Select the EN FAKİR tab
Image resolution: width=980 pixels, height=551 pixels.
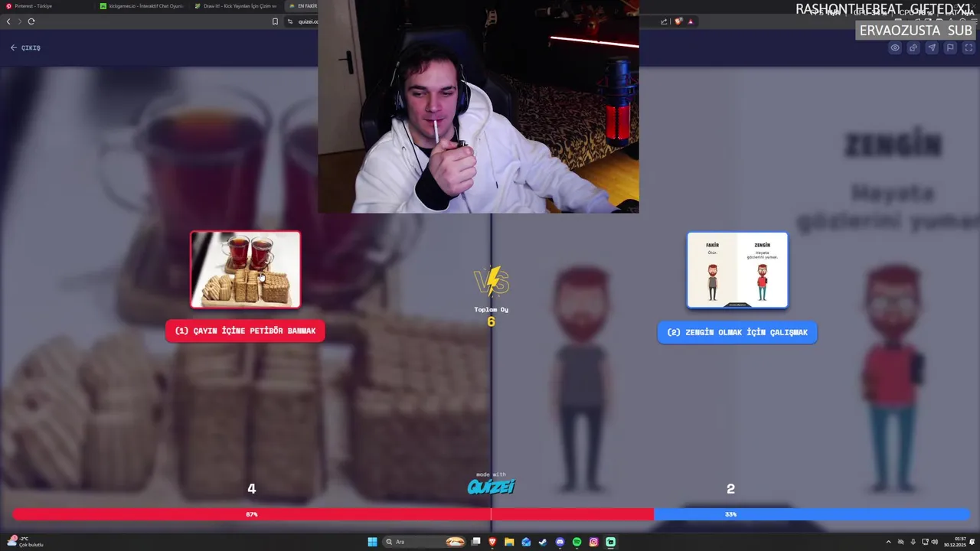(302, 6)
